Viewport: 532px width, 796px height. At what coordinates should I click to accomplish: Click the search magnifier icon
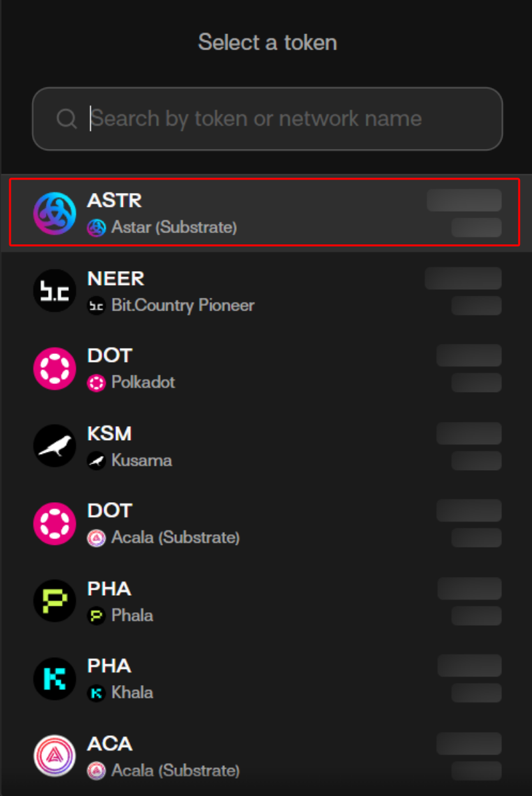pyautogui.click(x=67, y=119)
